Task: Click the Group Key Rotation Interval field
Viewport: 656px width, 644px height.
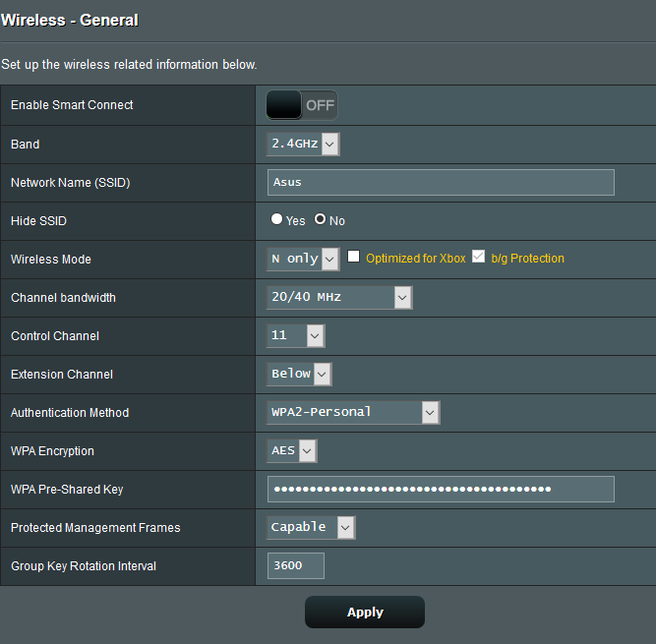Action: click(296, 565)
